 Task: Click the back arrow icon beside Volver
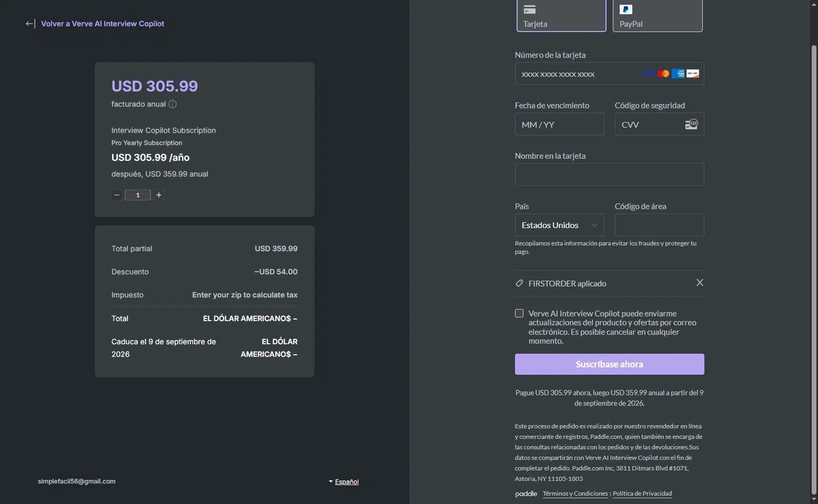[31, 24]
